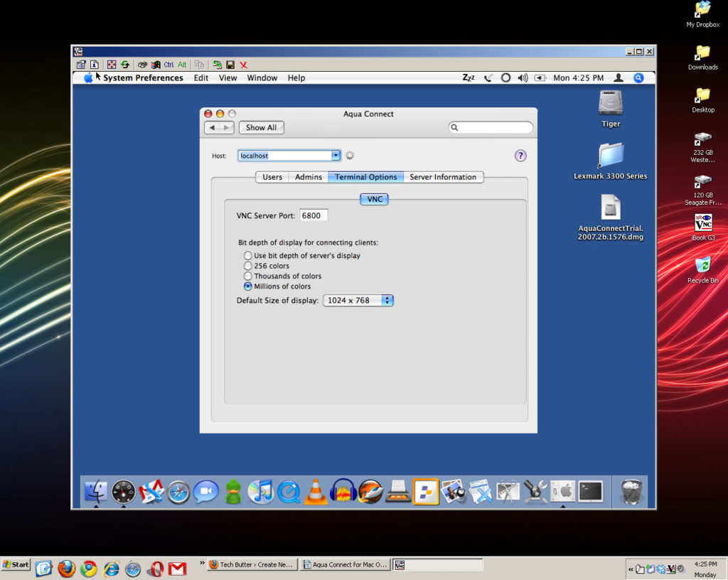This screenshot has width=728, height=580.
Task: Start new VNC connection toolbar icon
Action: click(217, 65)
